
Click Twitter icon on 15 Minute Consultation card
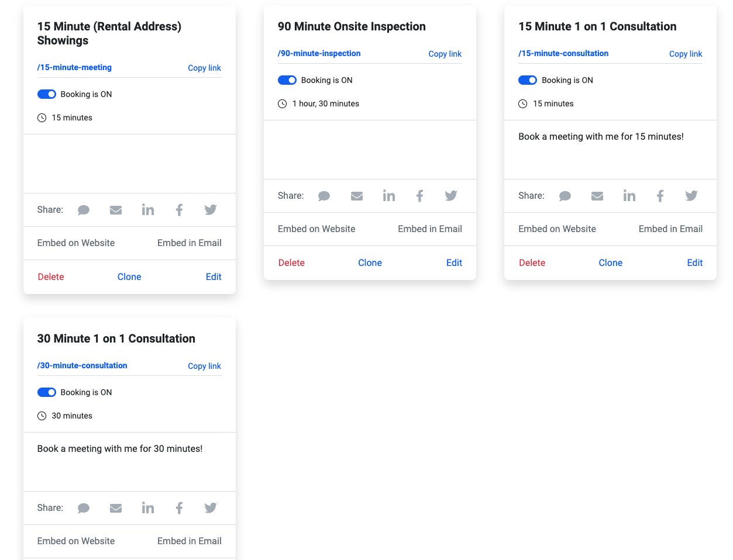click(691, 196)
